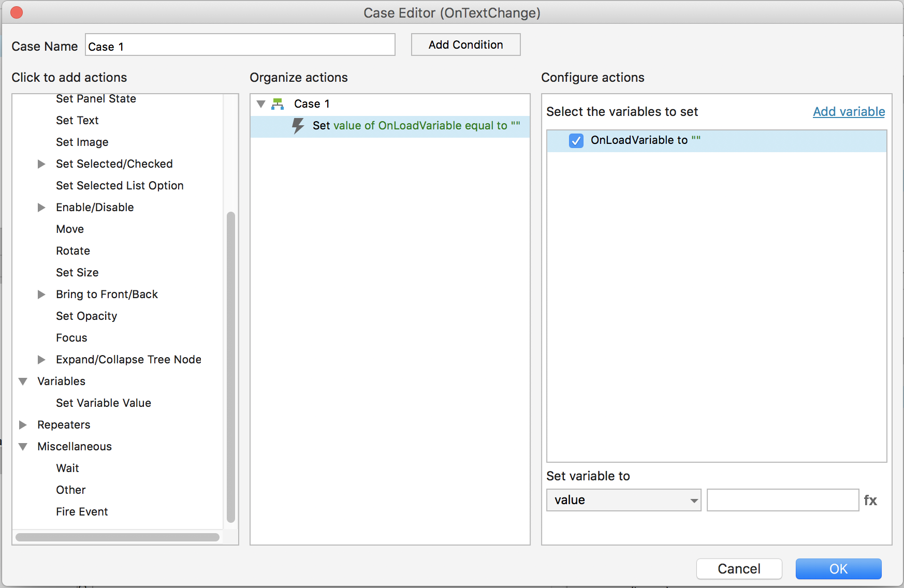The height and width of the screenshot is (588, 904).
Task: Click the Case Name text field
Action: pos(240,46)
